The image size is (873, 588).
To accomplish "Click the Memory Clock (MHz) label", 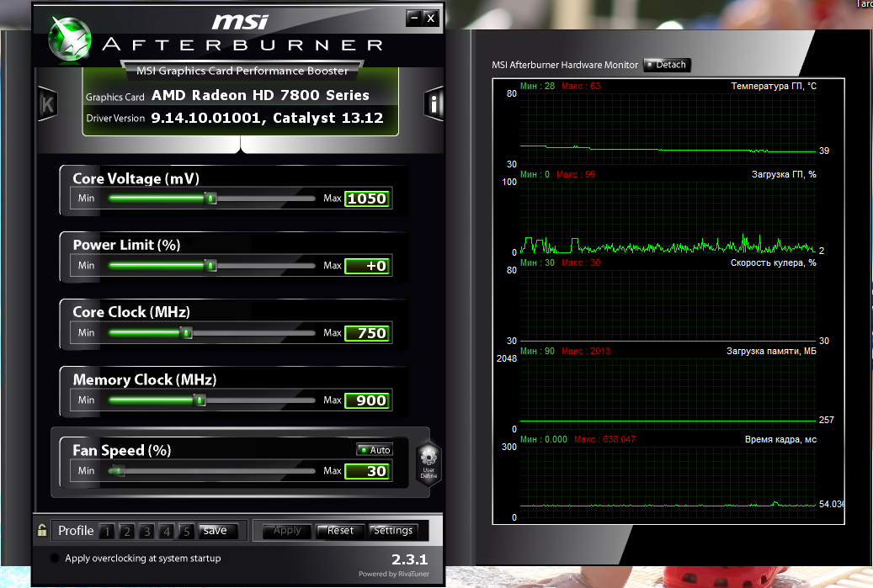I will [145, 379].
